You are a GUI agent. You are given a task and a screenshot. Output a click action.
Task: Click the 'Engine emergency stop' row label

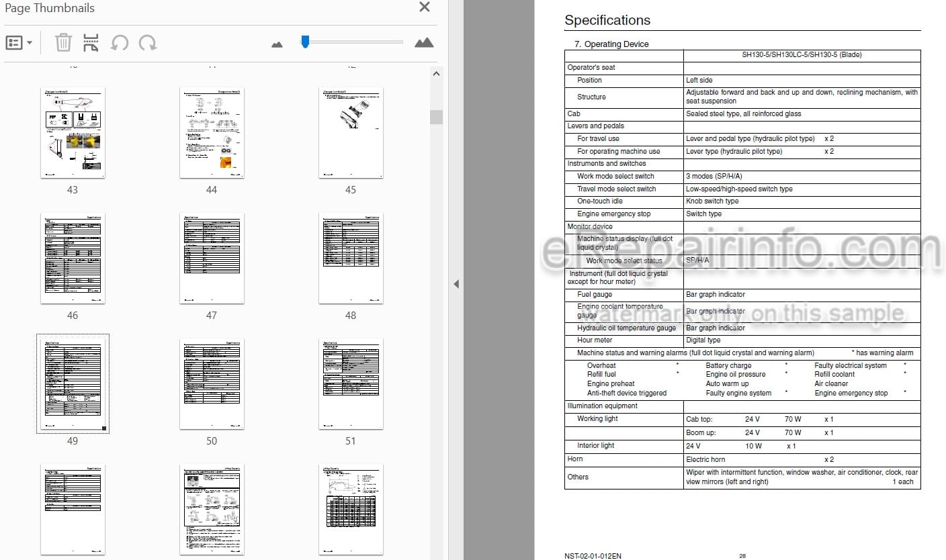tap(614, 214)
